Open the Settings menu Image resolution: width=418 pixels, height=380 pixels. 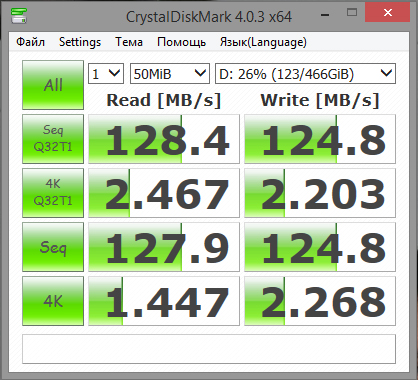pos(80,42)
